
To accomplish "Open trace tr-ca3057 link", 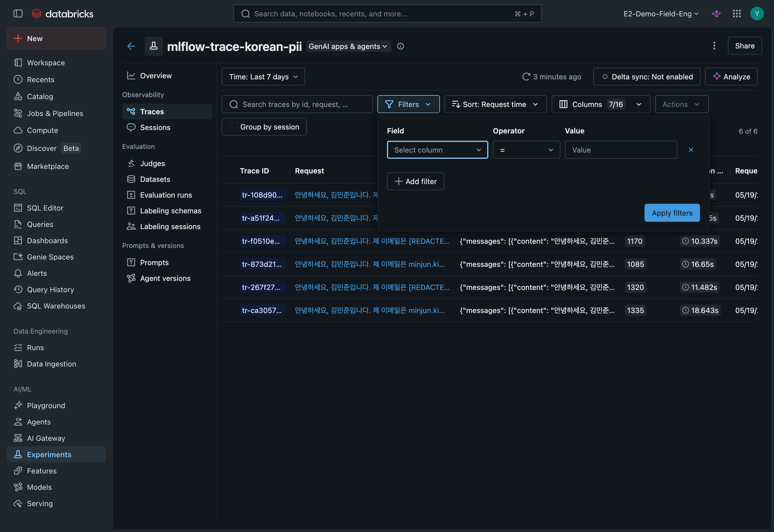I will coord(262,310).
